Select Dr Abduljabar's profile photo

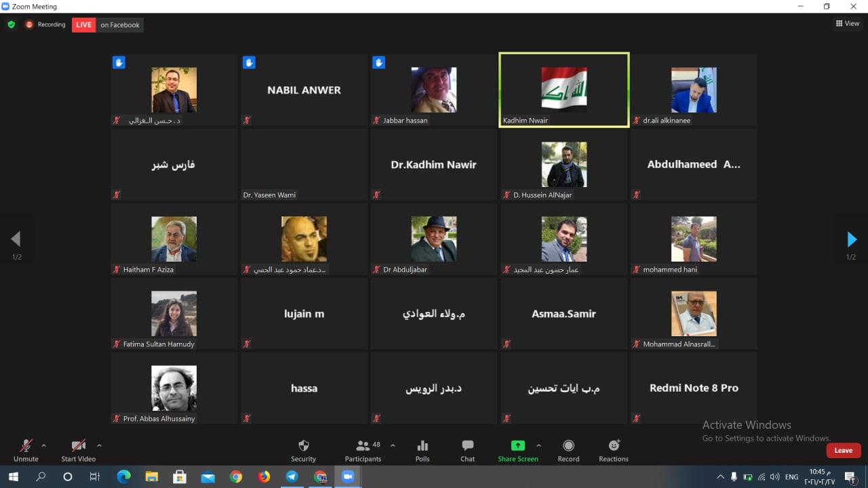[434, 239]
